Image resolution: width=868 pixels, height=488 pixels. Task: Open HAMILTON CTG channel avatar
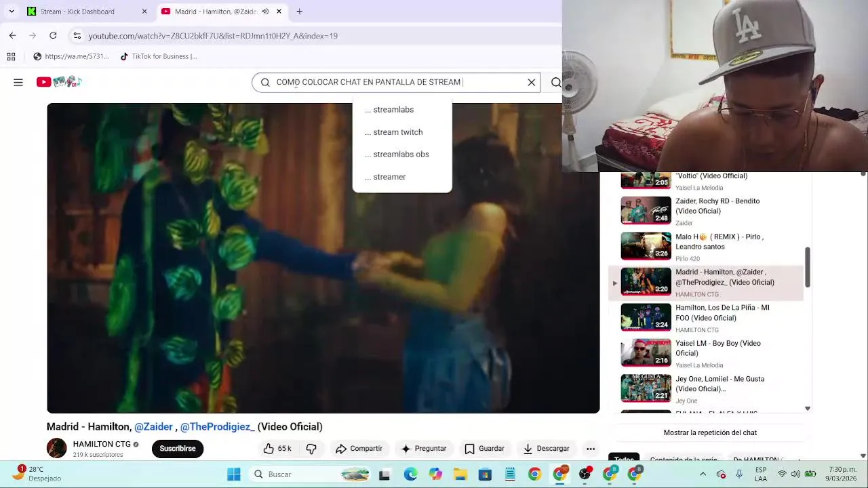(x=57, y=448)
